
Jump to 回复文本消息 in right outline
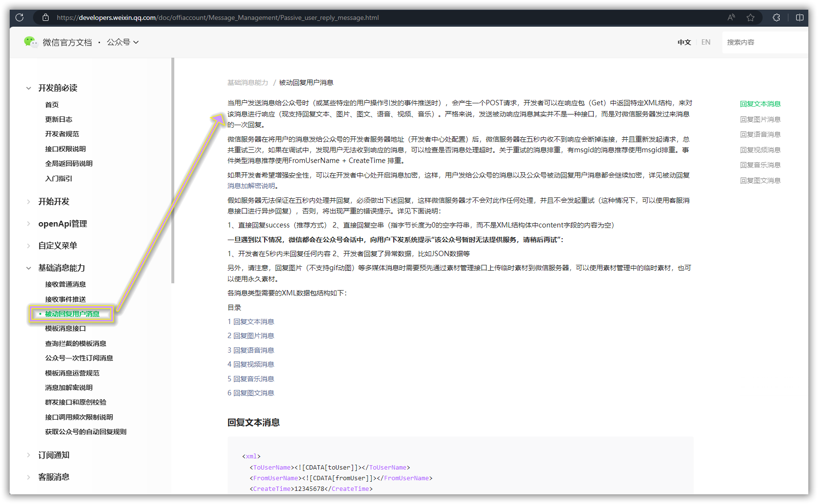(760, 104)
